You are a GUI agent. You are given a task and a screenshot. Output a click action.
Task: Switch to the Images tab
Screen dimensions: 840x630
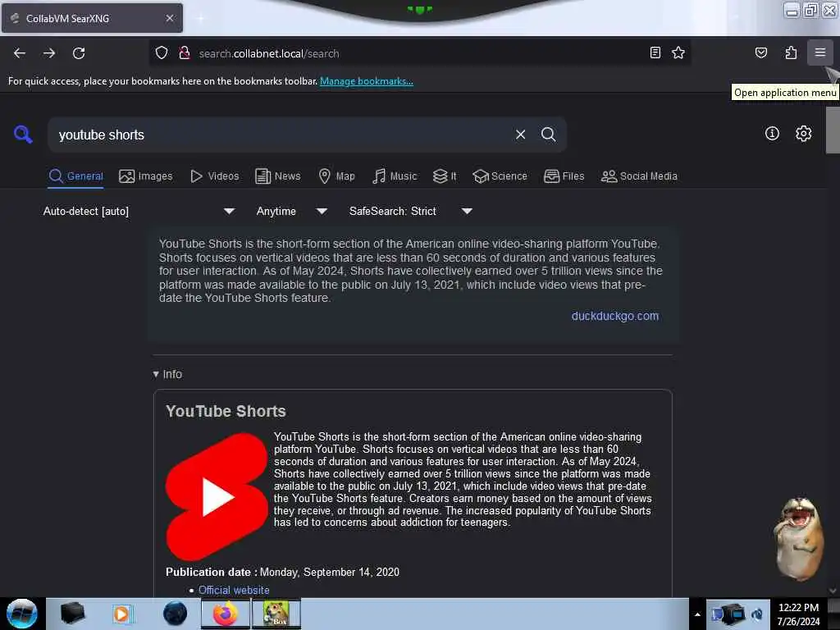coord(146,176)
